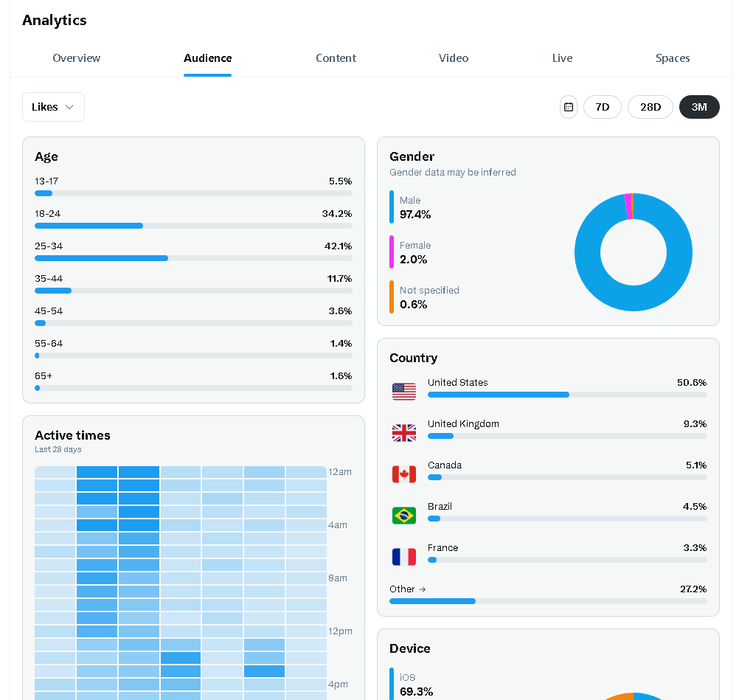The image size is (753, 700).
Task: Open the Likes metric dropdown
Action: [53, 107]
